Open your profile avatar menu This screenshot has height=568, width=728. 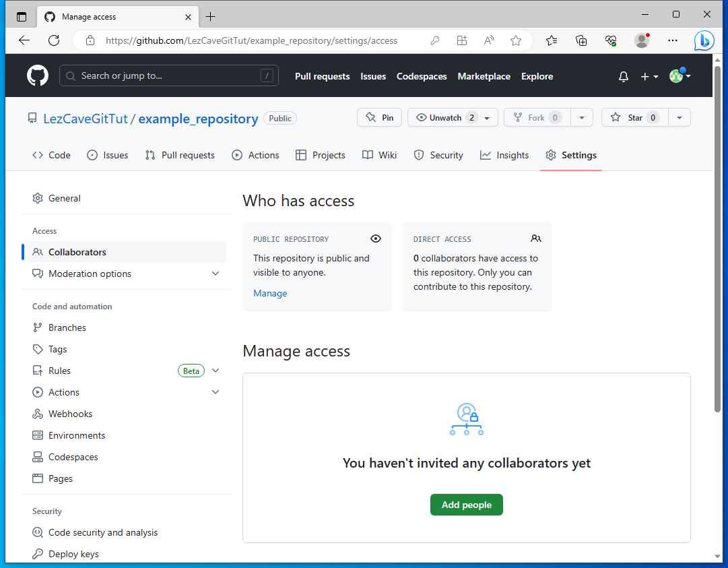pyautogui.click(x=676, y=76)
